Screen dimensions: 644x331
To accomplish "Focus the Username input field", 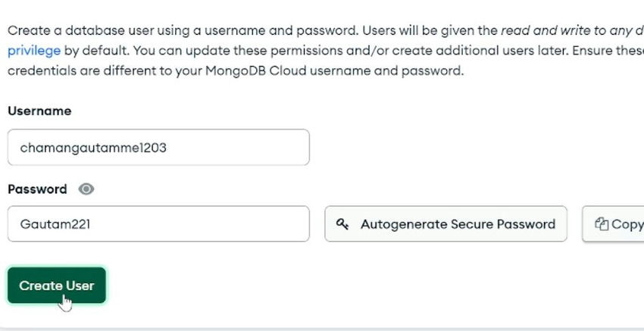I will pyautogui.click(x=158, y=148).
